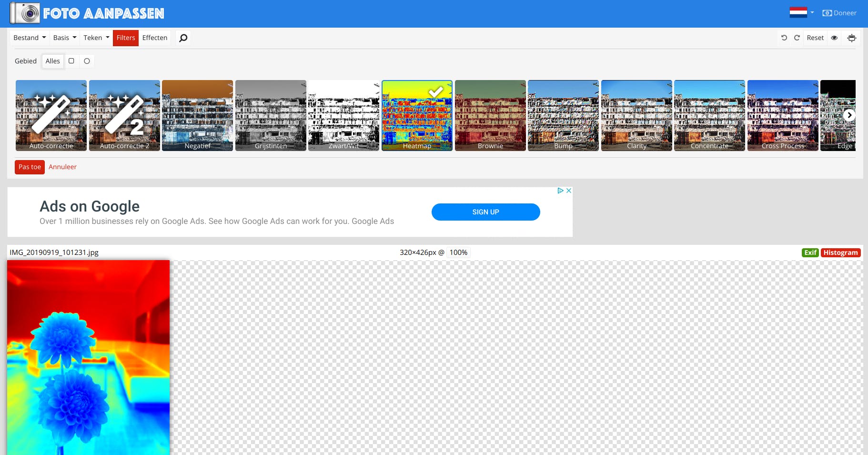Image resolution: width=868 pixels, height=455 pixels.
Task: Click the Reset button
Action: coord(815,38)
